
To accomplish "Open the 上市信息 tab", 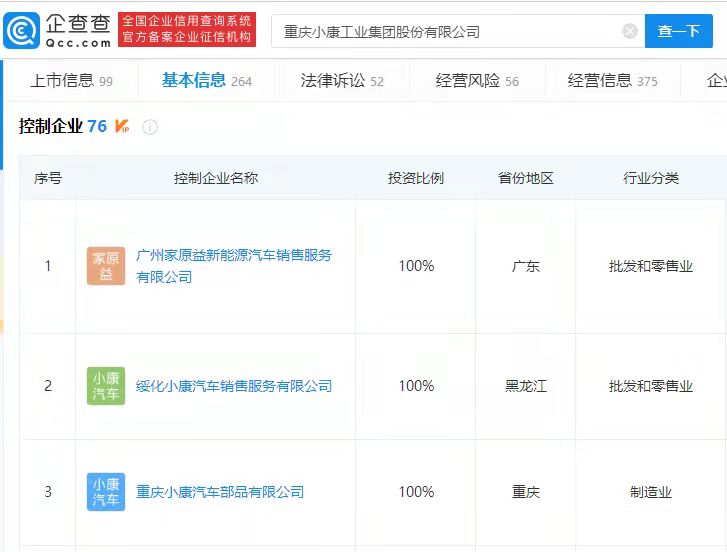I will 71,81.
